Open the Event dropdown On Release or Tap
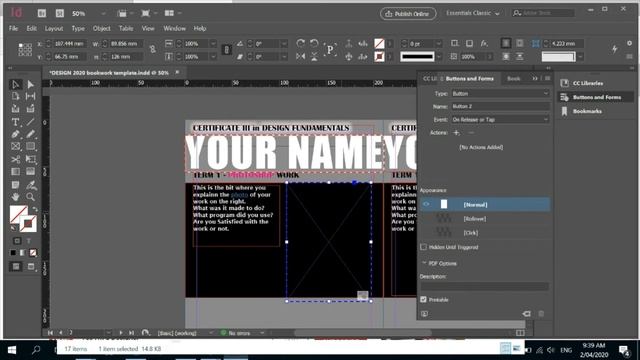 [500, 120]
